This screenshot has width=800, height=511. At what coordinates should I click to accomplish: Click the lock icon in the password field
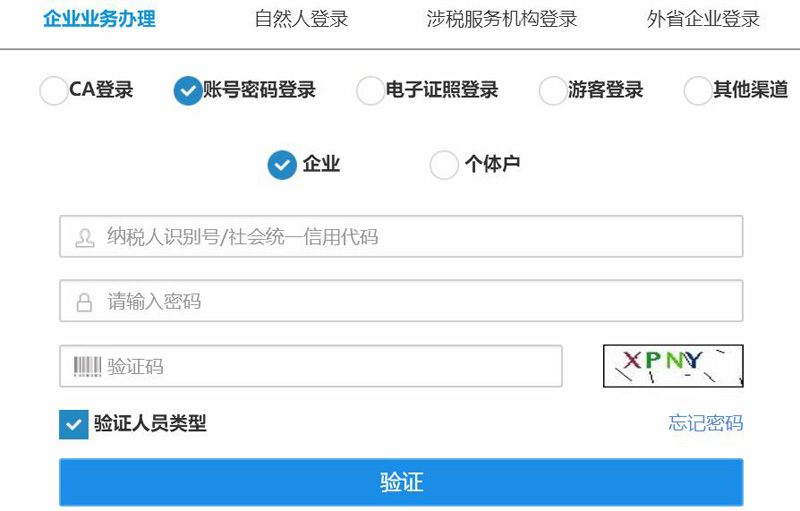pos(84,302)
